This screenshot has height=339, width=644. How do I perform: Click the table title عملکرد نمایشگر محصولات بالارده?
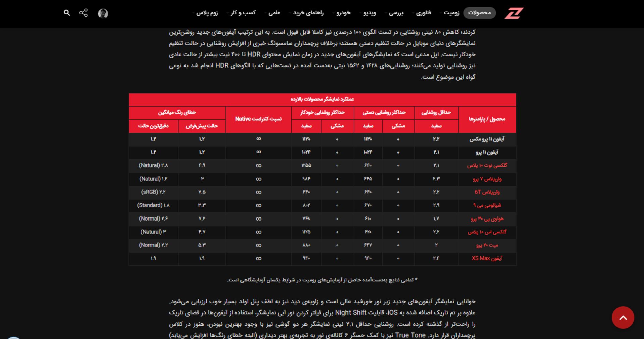tap(322, 99)
